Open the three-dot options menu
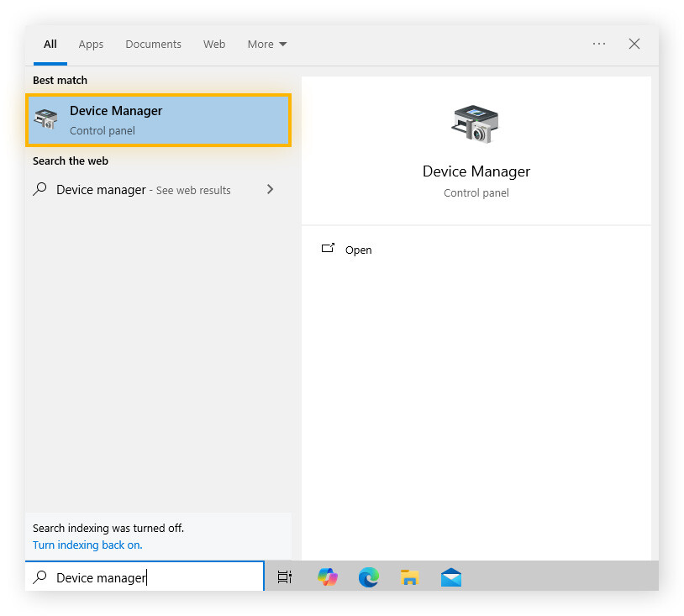Screen dimensions: 684x616 598,44
